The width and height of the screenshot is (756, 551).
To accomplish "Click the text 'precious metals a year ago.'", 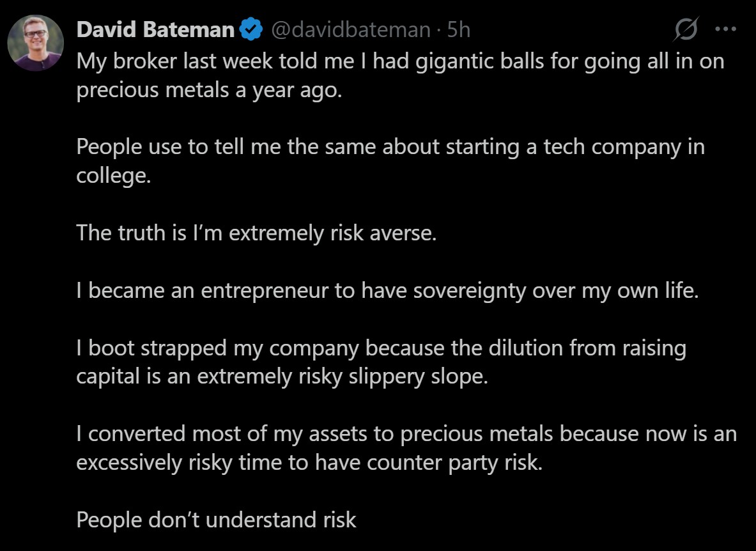I will 210,90.
